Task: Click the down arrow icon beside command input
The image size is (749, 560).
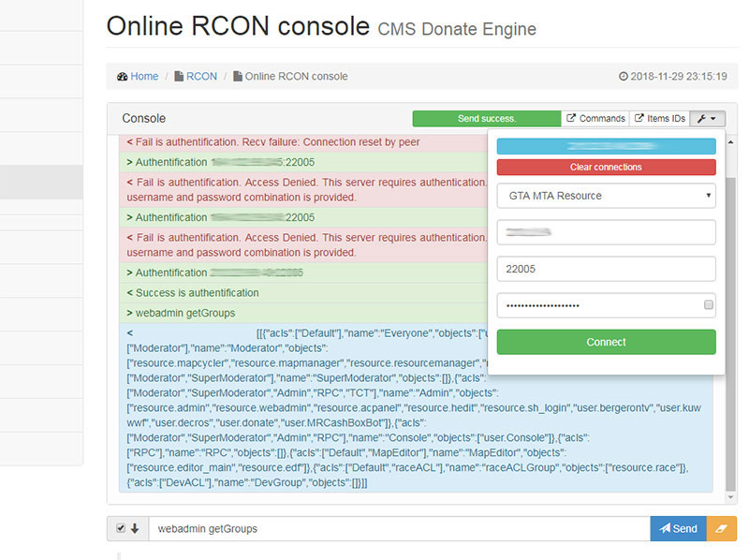Action: click(134, 528)
